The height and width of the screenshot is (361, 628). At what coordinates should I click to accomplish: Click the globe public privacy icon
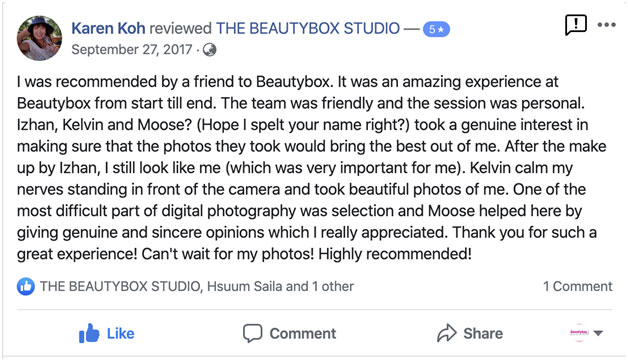pyautogui.click(x=209, y=50)
